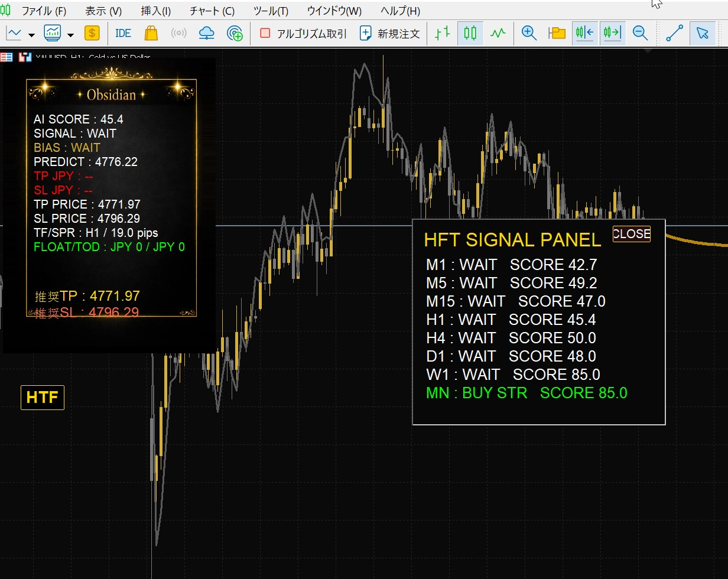Image resolution: width=728 pixels, height=579 pixels.
Task: Click the cloud VPS hosting icon
Action: coord(206,33)
